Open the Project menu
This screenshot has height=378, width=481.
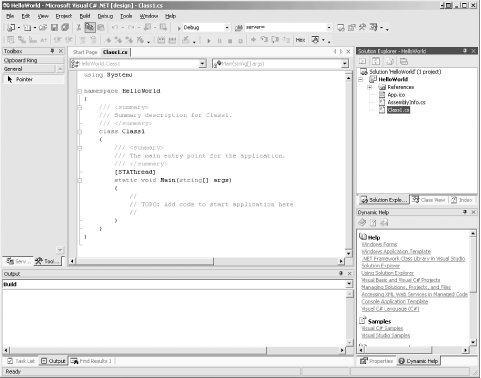click(x=64, y=16)
